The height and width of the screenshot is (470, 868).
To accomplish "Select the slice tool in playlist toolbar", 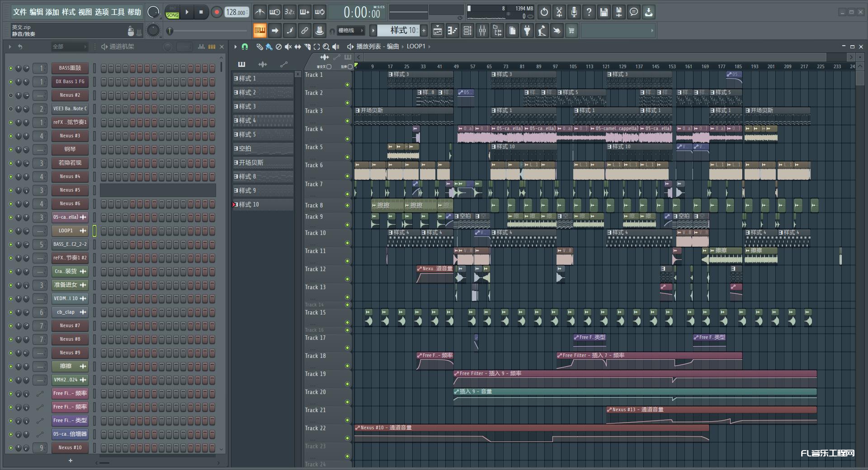I will [307, 47].
